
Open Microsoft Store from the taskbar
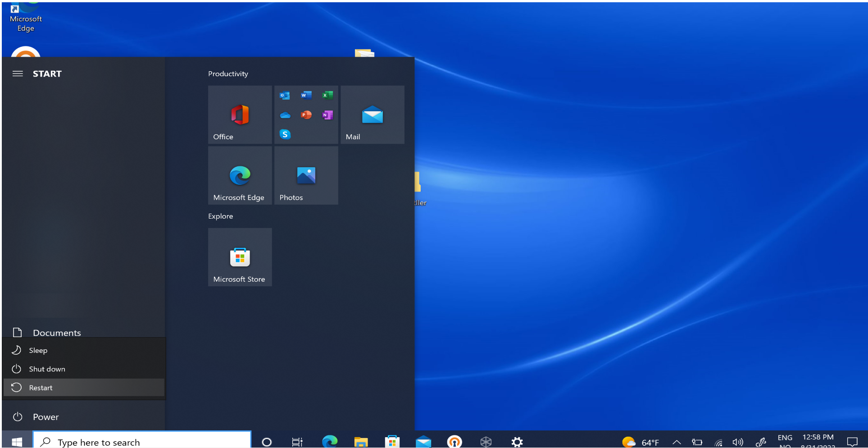click(392, 442)
